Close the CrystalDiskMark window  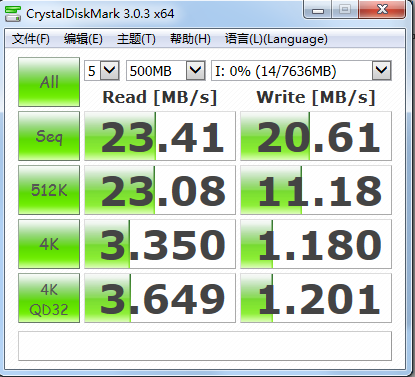click(x=382, y=9)
